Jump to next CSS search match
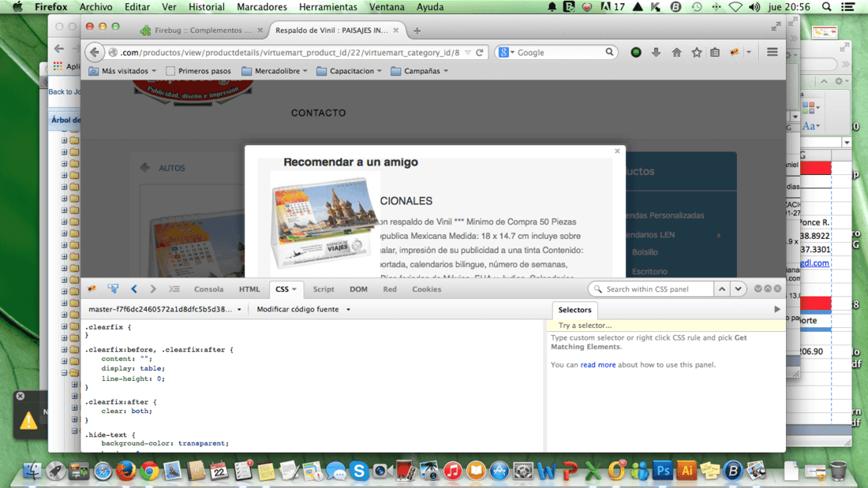868x488 pixels. tap(738, 289)
